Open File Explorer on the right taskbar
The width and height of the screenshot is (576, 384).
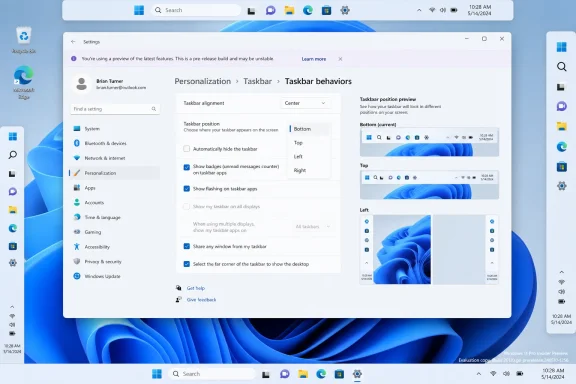coord(561,126)
